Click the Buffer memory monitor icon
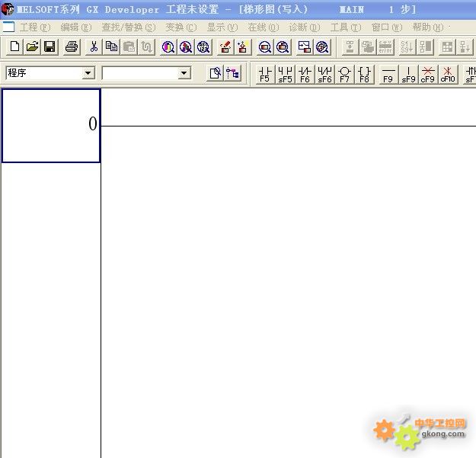The image size is (476, 458). (x=283, y=46)
